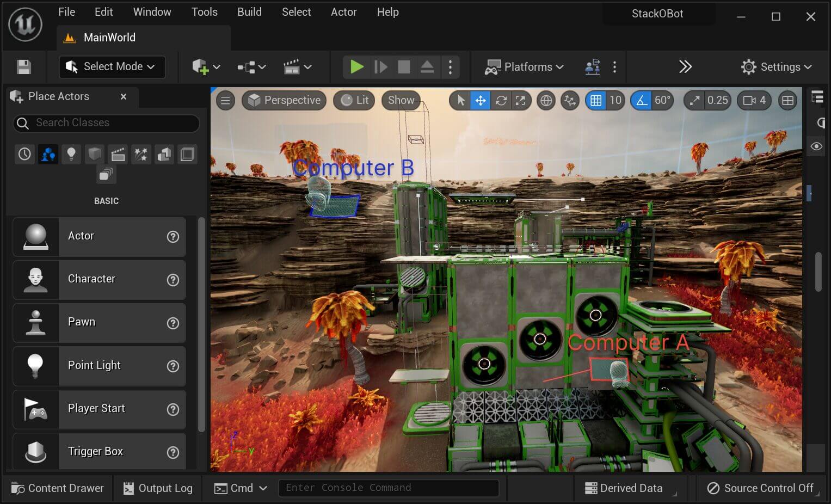Screen dimensions: 831x504
Task: Select the Cinematic category clapperboard icon
Action: pyautogui.click(x=118, y=154)
